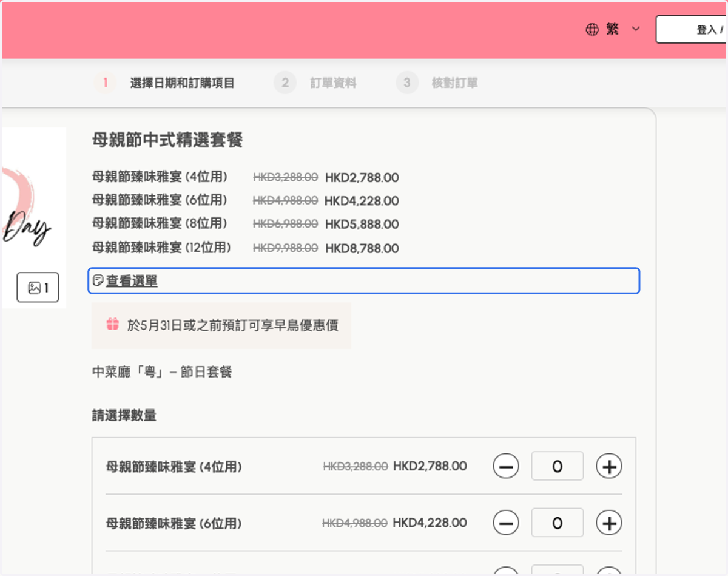Click the 中菜廳「粵」– 節日套餐 text
This screenshot has height=576, width=728.
(162, 371)
